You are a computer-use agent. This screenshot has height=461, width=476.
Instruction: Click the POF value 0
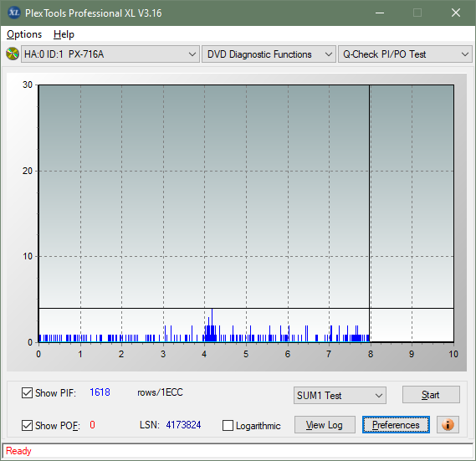click(92, 424)
